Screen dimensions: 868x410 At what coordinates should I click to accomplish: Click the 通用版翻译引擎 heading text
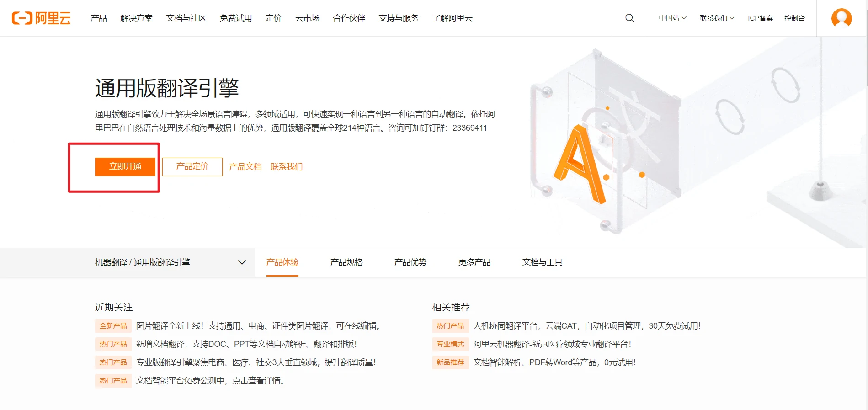[167, 88]
